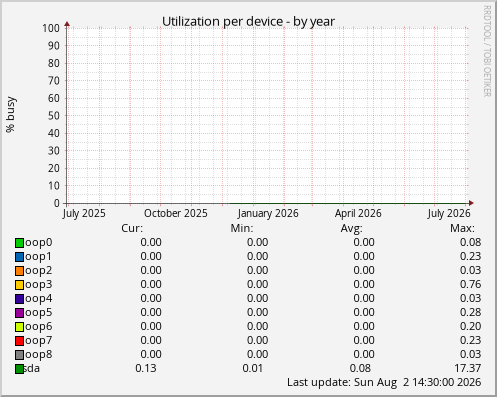Click oop5 max value 0.28
The height and width of the screenshot is (397, 497).
[470, 312]
